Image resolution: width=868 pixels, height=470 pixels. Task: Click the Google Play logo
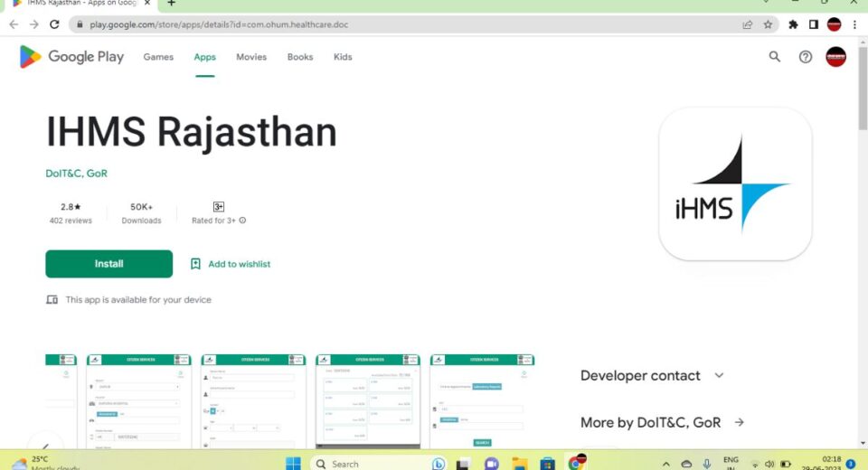point(71,57)
